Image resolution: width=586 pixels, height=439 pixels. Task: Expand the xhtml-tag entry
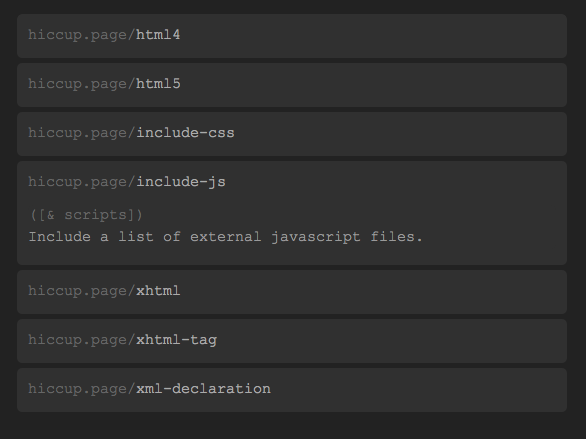(x=292, y=341)
